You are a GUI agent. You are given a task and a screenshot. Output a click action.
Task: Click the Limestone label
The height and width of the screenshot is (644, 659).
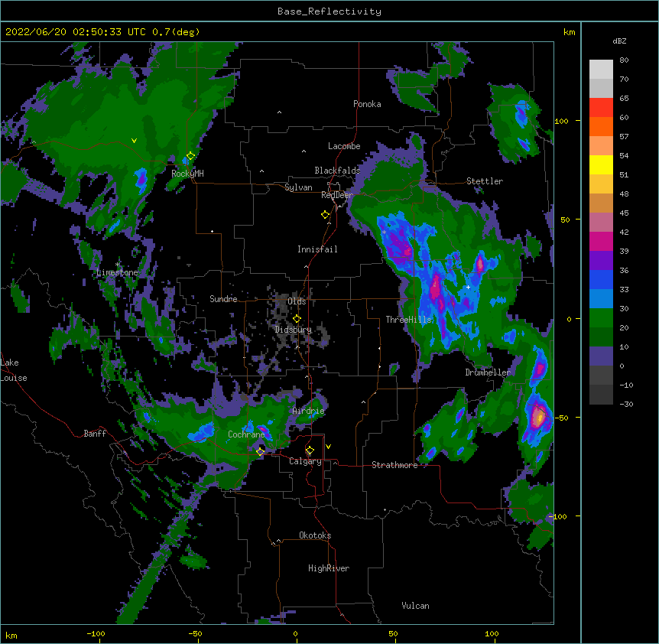click(x=117, y=272)
